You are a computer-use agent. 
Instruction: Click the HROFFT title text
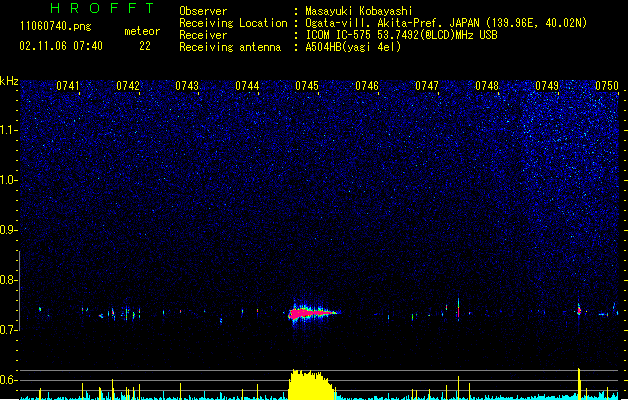[103, 8]
